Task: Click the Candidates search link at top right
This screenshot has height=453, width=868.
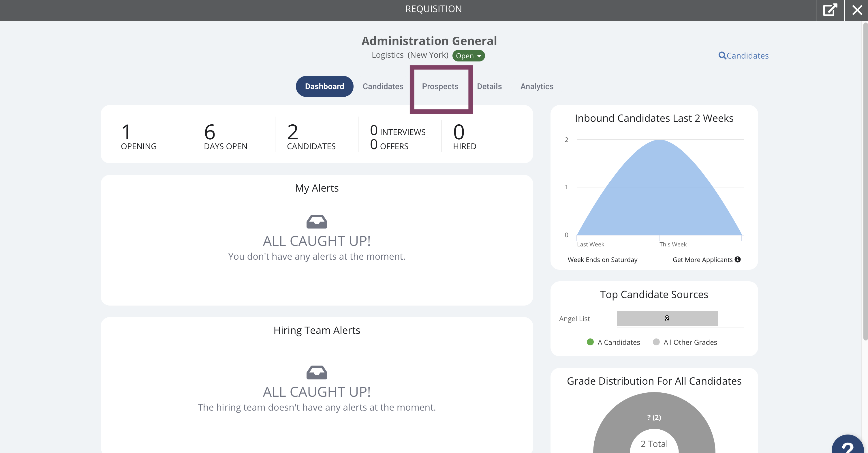Action: (x=744, y=56)
